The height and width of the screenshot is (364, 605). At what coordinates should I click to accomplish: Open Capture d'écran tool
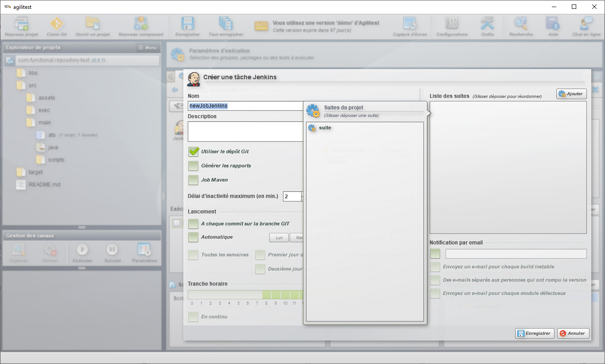click(x=409, y=23)
